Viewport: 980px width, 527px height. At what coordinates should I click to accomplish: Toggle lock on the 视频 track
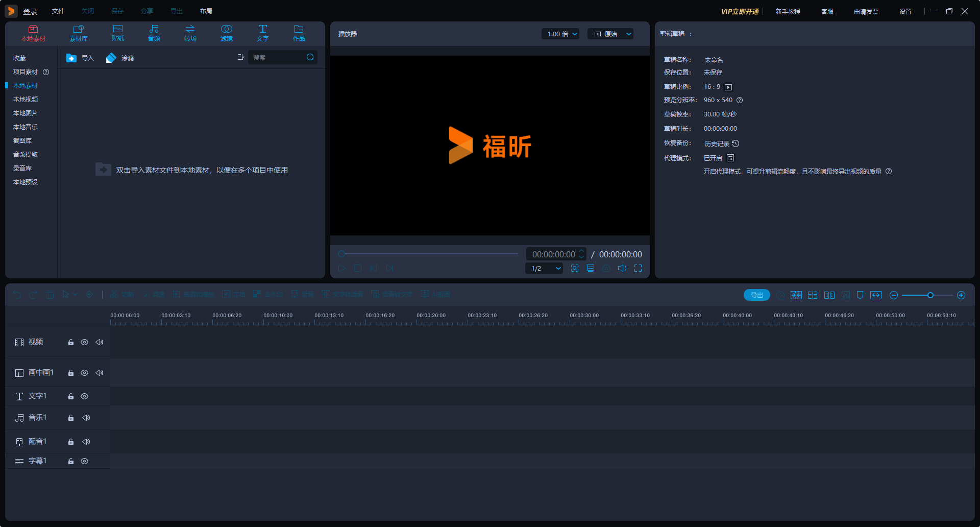[x=71, y=342]
